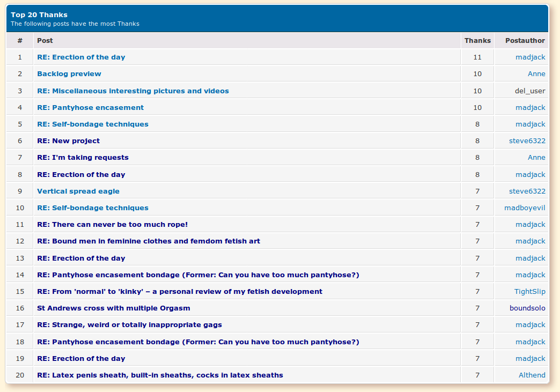Open Anne's profile in the taking requests row
560x392 pixels.
[x=536, y=158]
